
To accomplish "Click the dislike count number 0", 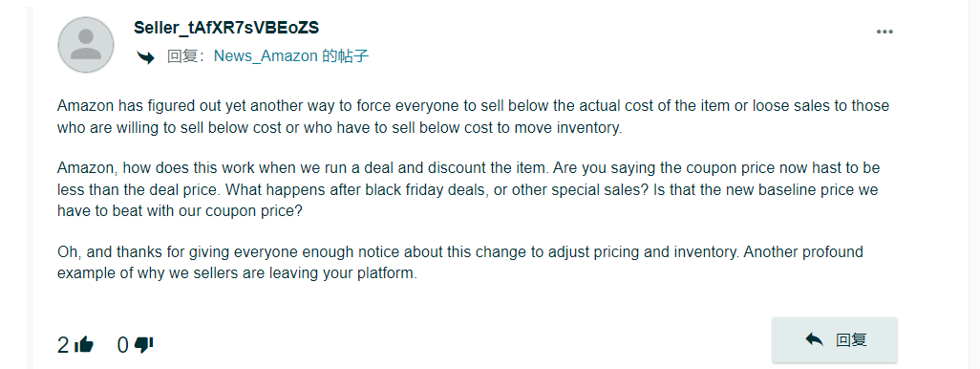I will pyautogui.click(x=123, y=345).
